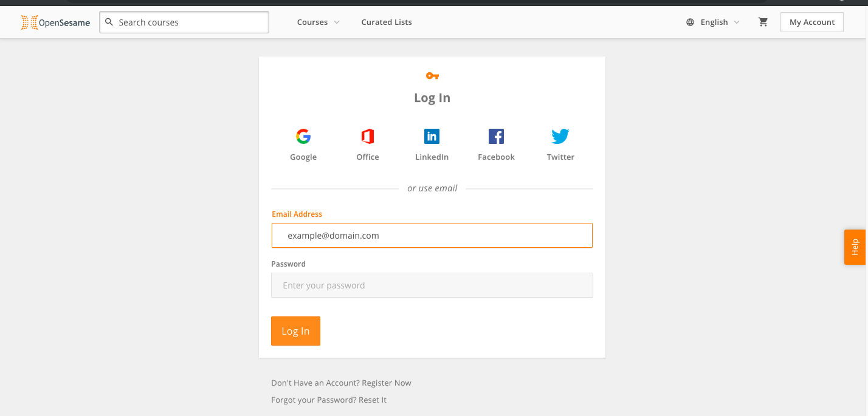This screenshot has width=868, height=416.
Task: Focus the Email Address field
Action: (432, 236)
